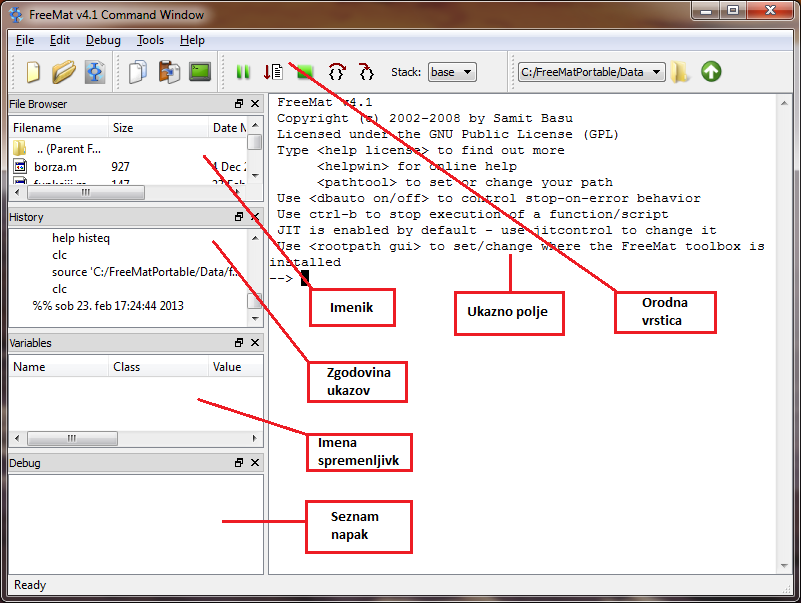801x603 pixels.
Task: Click the green up-arrow parent directory button
Action: [711, 72]
